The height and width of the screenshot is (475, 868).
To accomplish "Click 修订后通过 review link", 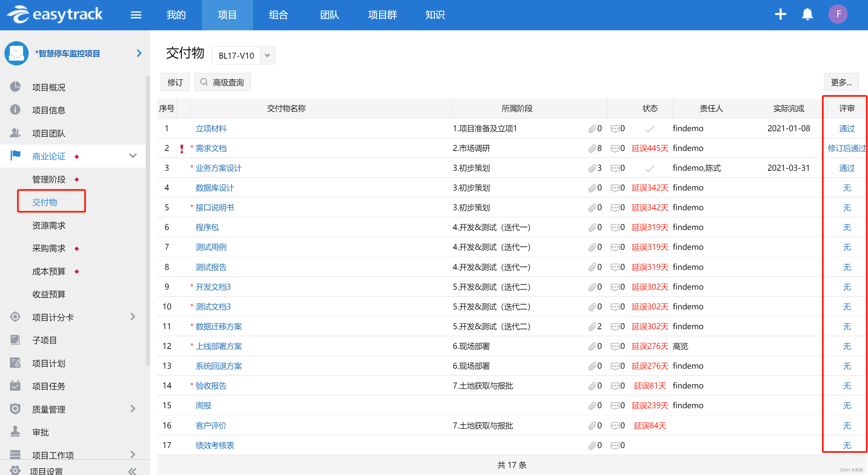I will [x=847, y=148].
